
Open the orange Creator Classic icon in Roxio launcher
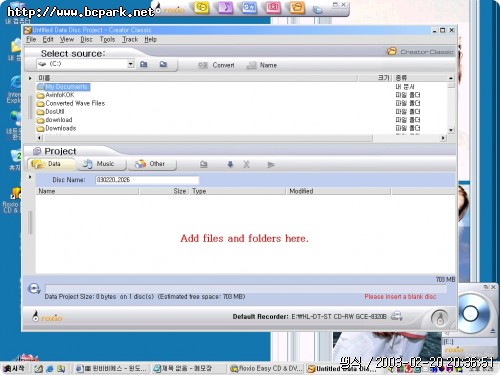point(297,7)
